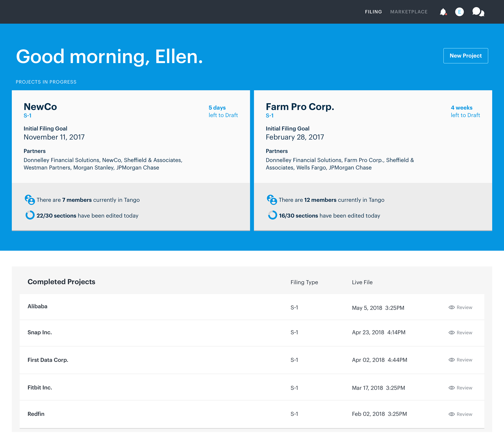Switch to the Marketplace tab
This screenshot has height=445, width=504.
(409, 12)
